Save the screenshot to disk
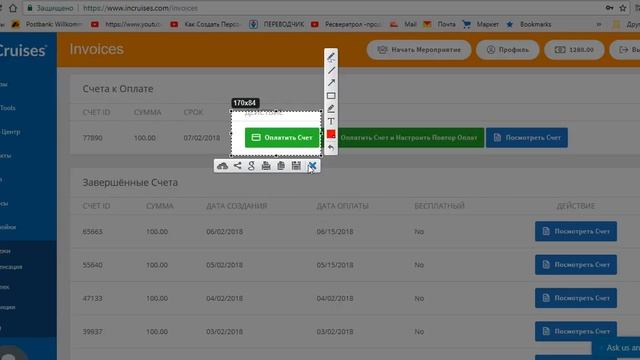 click(x=296, y=166)
